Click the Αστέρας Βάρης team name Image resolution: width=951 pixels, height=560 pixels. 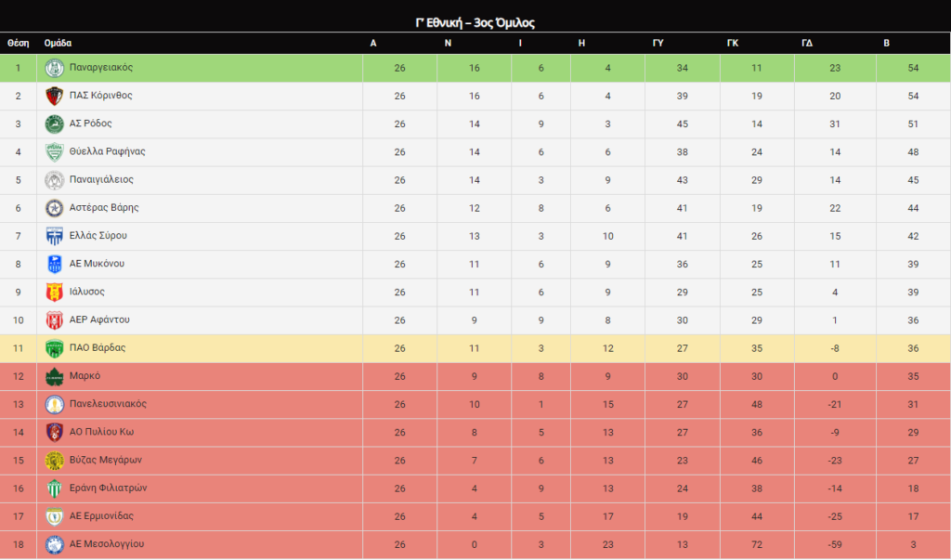104,208
